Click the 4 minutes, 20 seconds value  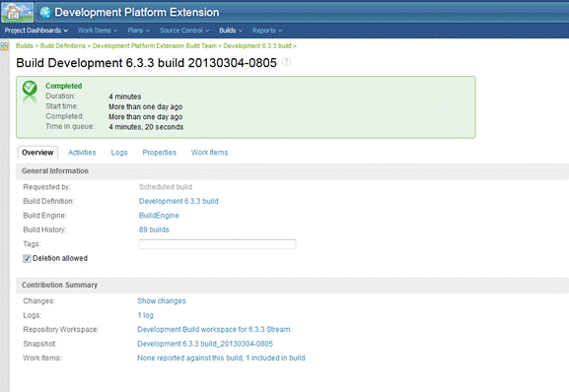[x=146, y=127]
